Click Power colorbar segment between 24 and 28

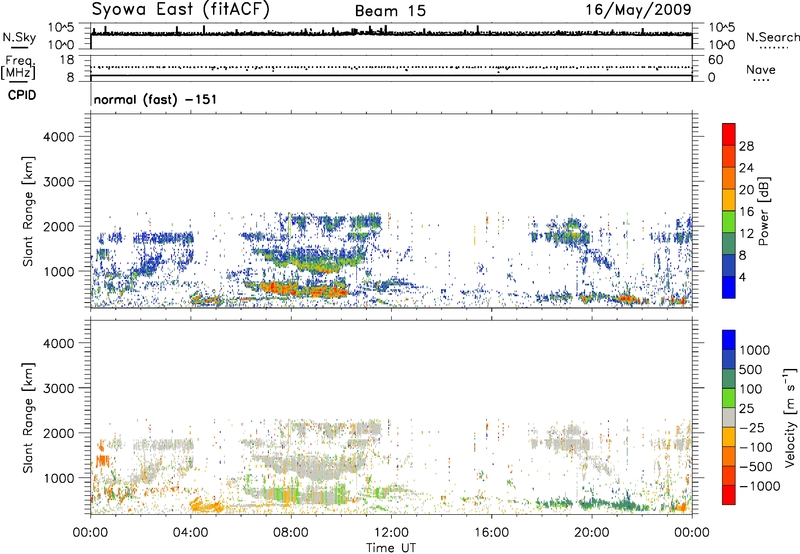tap(729, 156)
